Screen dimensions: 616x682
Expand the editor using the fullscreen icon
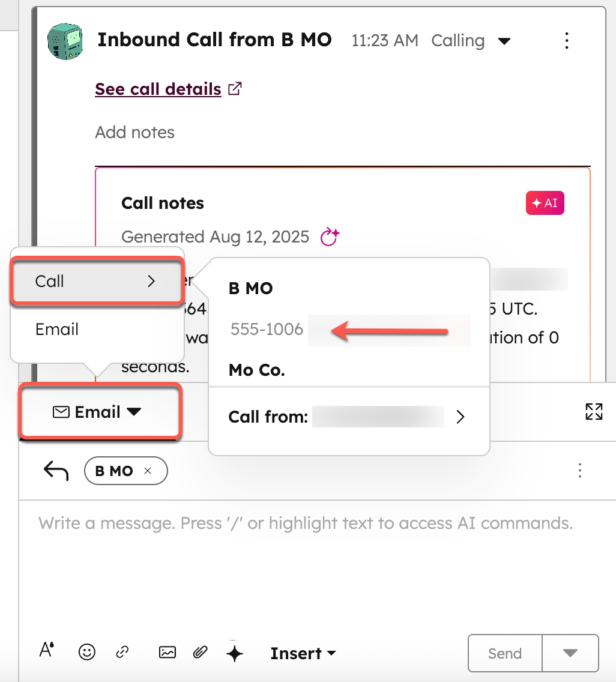coord(594,412)
